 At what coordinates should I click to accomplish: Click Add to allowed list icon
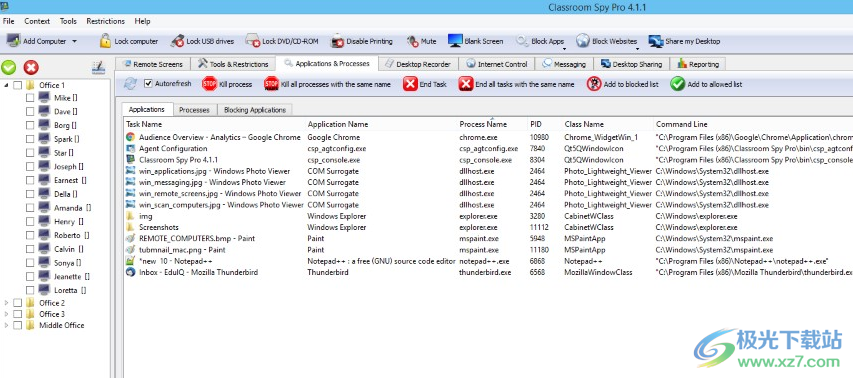[677, 84]
